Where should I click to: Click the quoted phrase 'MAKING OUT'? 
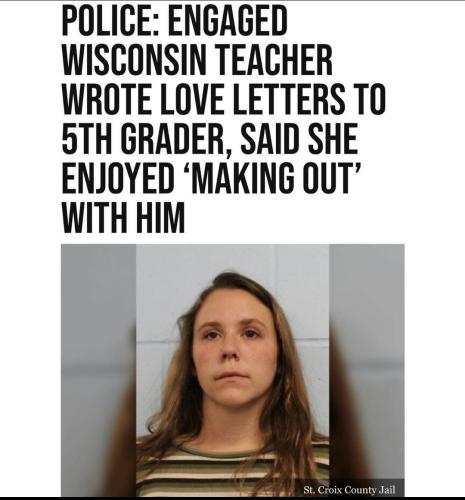click(x=271, y=178)
